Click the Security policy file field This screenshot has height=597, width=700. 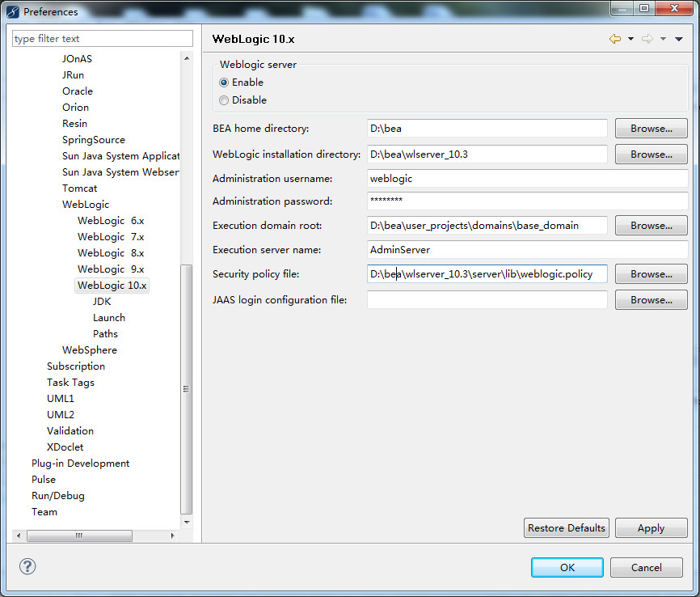click(487, 274)
